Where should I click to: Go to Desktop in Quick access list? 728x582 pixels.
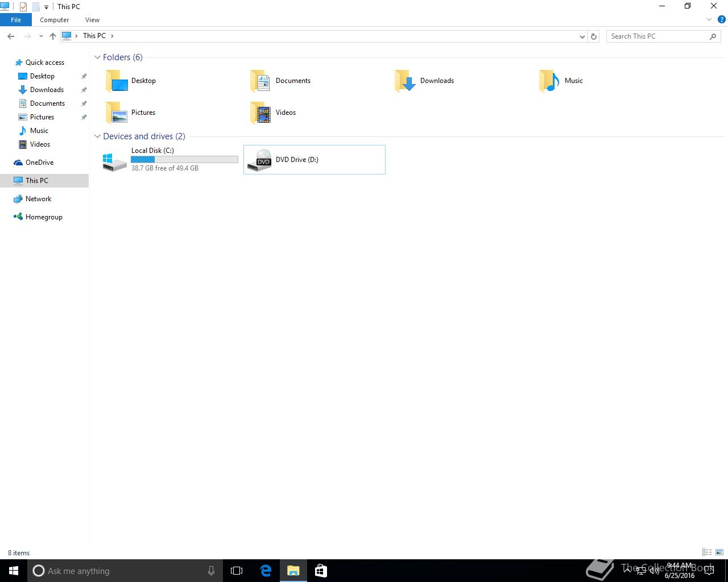(42, 76)
